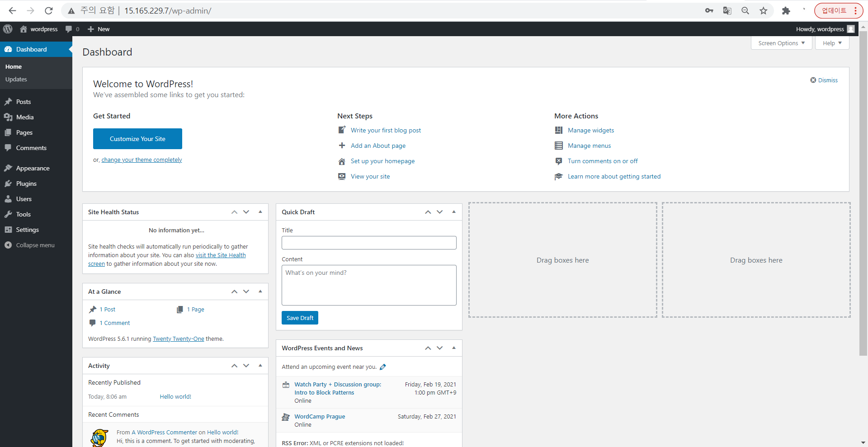Click the saved passwords key icon

tap(709, 10)
